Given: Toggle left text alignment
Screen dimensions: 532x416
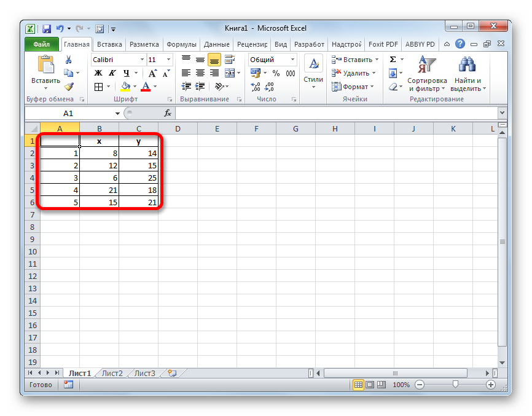Looking at the screenshot, I should (x=186, y=73).
